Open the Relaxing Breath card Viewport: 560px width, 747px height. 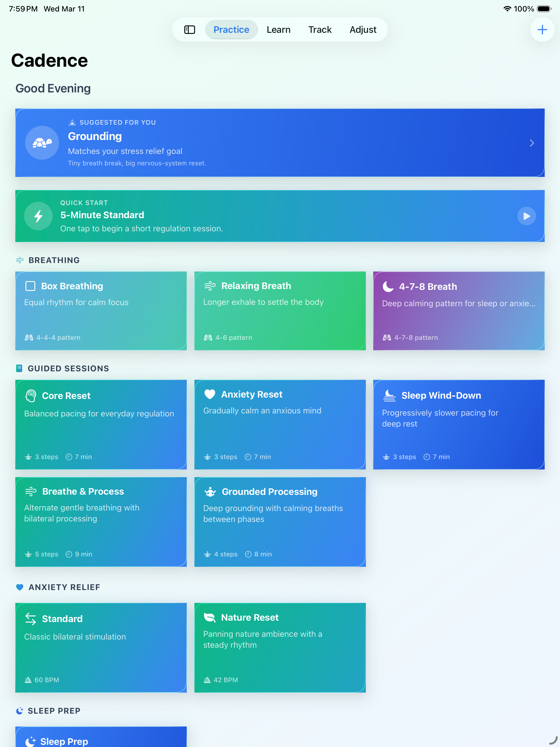tap(280, 311)
